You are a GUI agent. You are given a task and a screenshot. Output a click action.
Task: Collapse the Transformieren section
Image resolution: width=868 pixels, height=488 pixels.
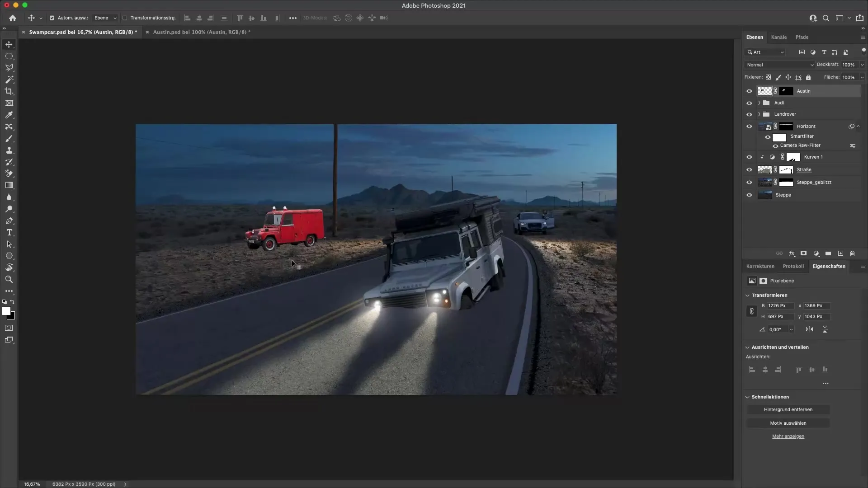coord(746,295)
